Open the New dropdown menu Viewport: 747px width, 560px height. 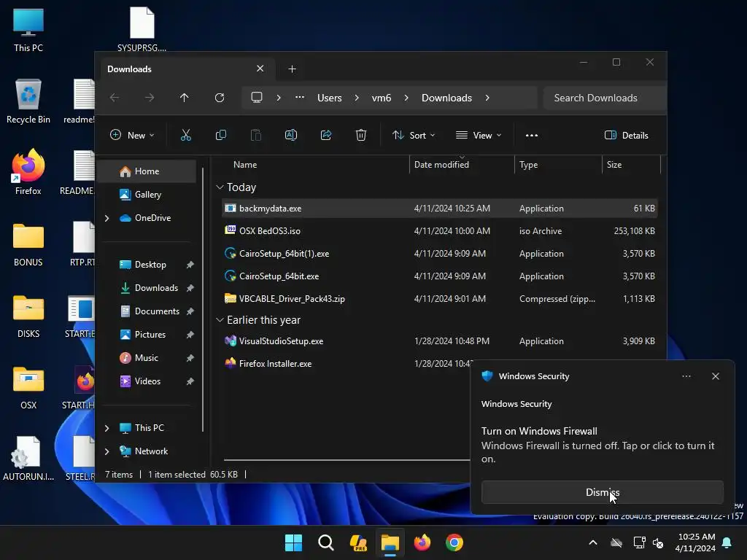[132, 135]
